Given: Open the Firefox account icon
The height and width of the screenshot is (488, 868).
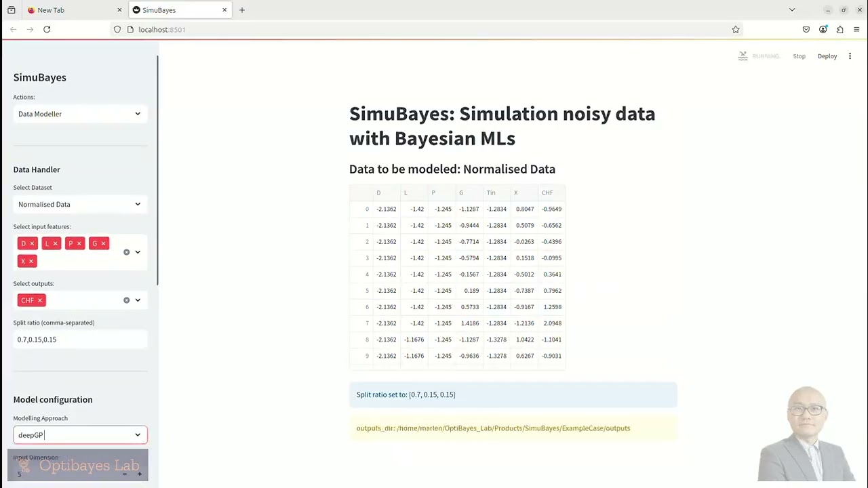Looking at the screenshot, I should coord(823,29).
